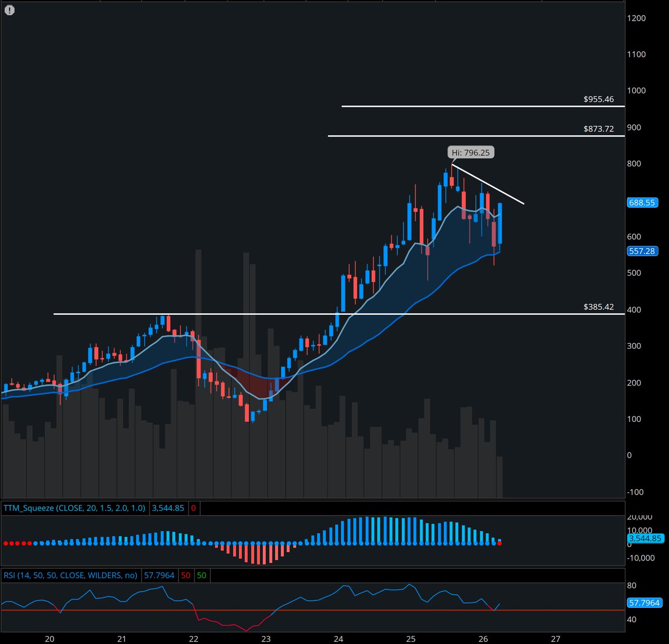The width and height of the screenshot is (669, 644).
Task: Click the 27 year label on time axis
Action: (x=555, y=639)
